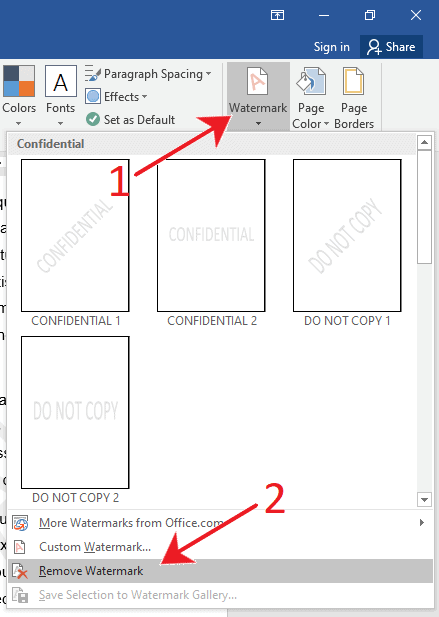Expand the Effects dropdown arrow
The image size is (439, 617).
click(x=144, y=96)
